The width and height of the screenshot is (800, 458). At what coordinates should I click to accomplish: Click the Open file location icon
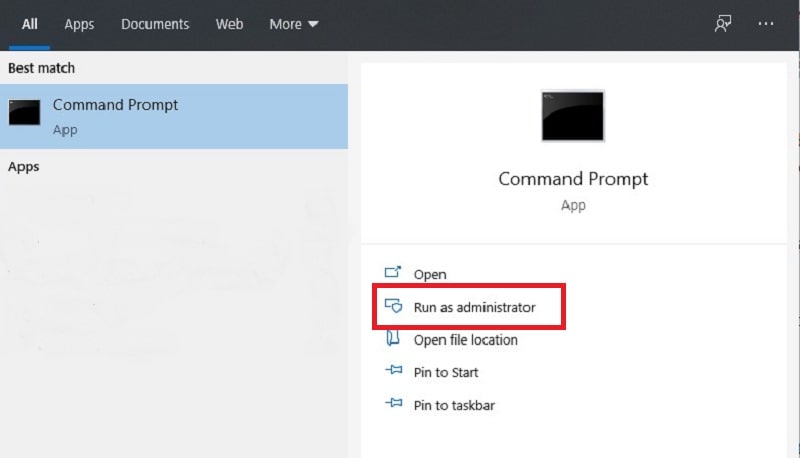click(x=393, y=340)
